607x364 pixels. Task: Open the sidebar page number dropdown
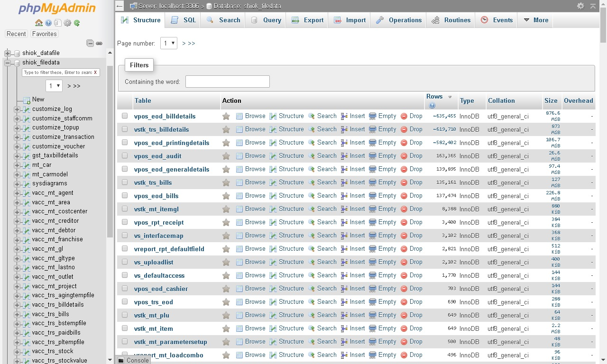point(54,86)
